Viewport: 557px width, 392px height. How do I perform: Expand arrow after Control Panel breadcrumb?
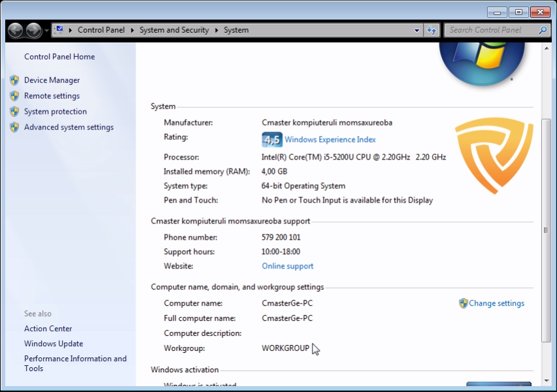coord(132,30)
